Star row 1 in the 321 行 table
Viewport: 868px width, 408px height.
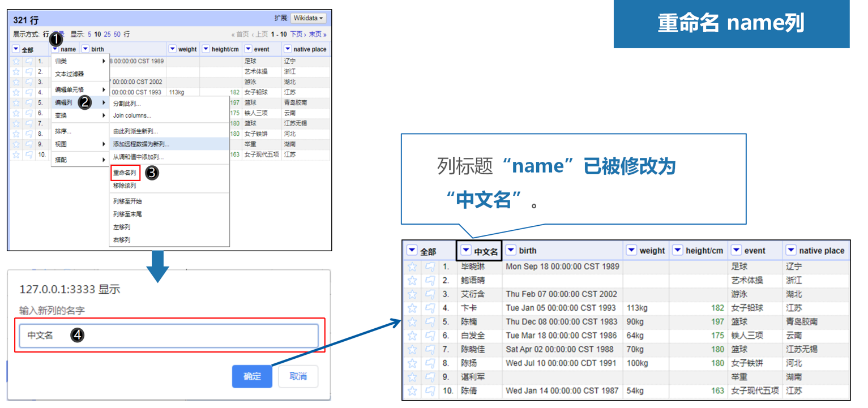coord(16,61)
